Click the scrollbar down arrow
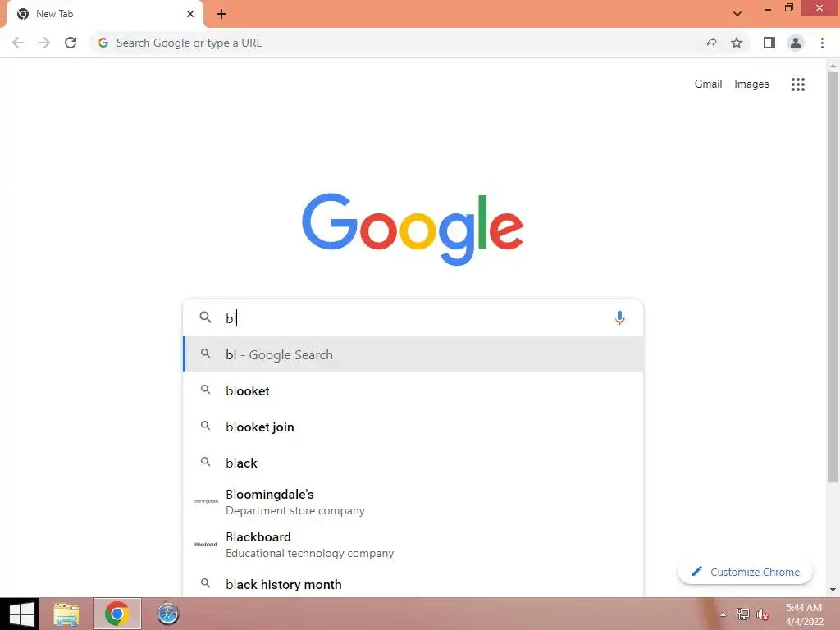Screen dimensions: 840x630 (x=833, y=590)
